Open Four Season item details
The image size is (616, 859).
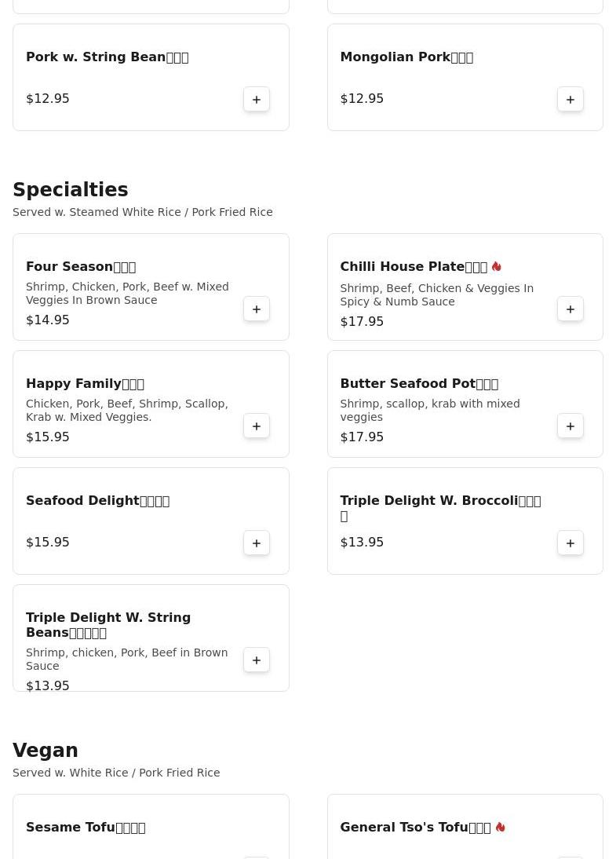[x=81, y=267]
